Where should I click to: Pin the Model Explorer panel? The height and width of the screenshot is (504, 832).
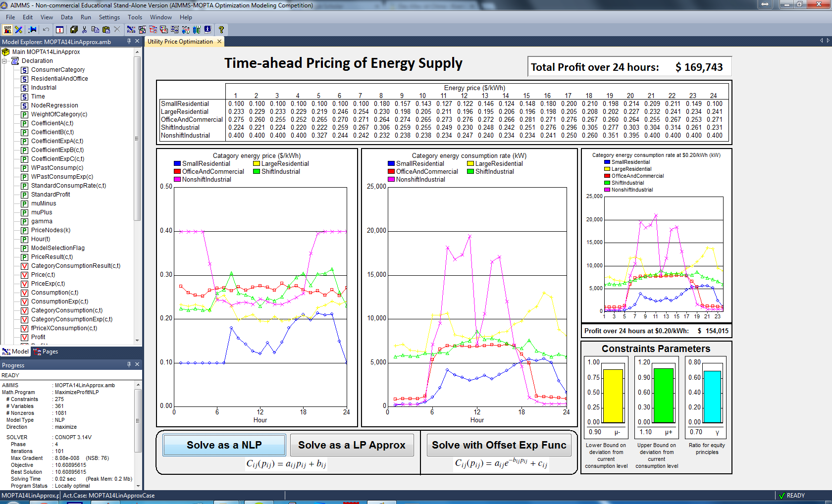click(129, 42)
